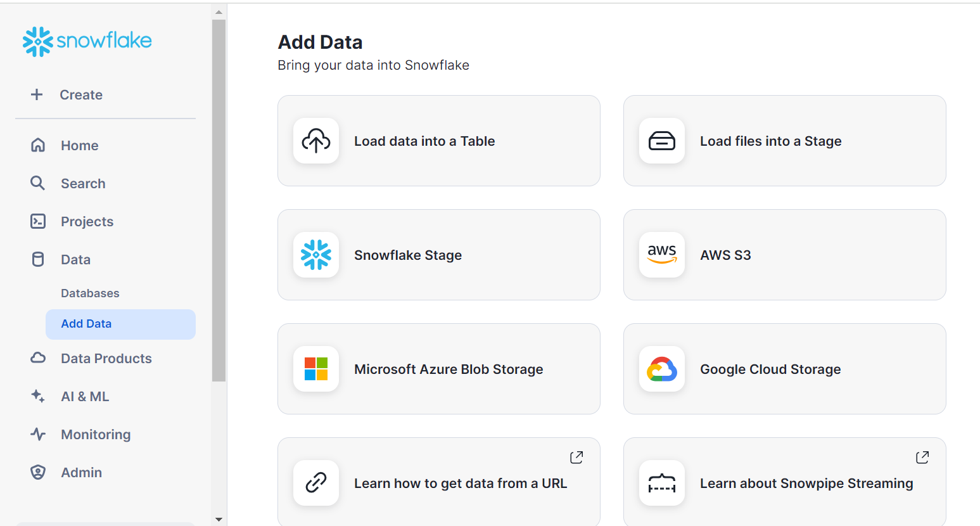This screenshot has height=526, width=980.
Task: Click the Google Cloud logo icon
Action: click(662, 369)
